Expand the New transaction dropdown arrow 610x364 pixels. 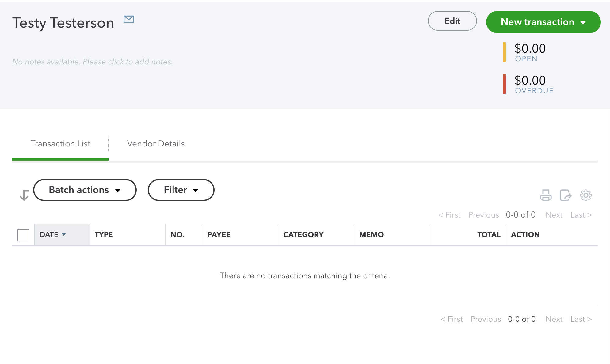[x=584, y=22]
